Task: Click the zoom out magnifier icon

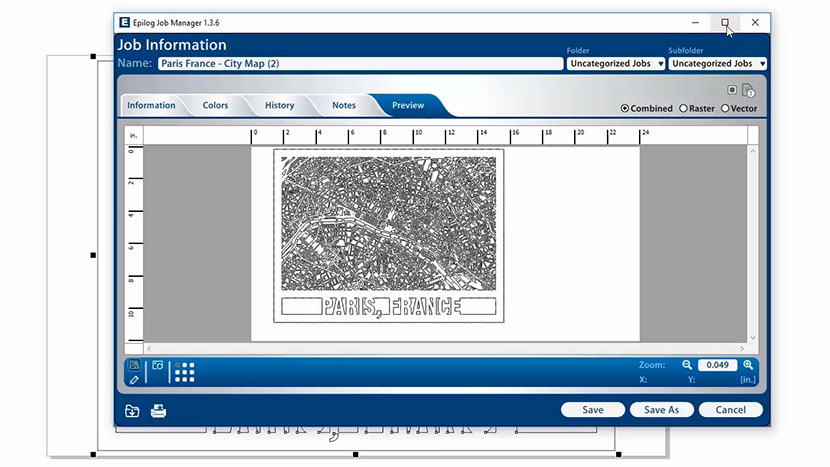Action: pos(687,365)
